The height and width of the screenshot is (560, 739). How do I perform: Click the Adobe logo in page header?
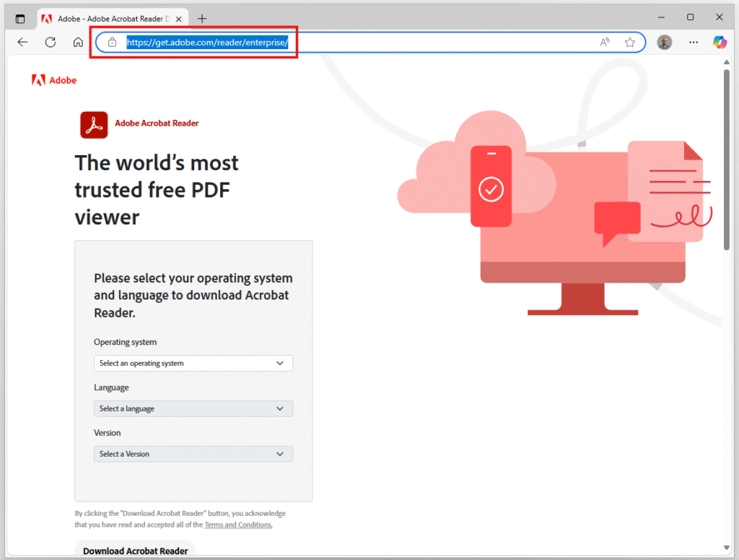pyautogui.click(x=54, y=80)
